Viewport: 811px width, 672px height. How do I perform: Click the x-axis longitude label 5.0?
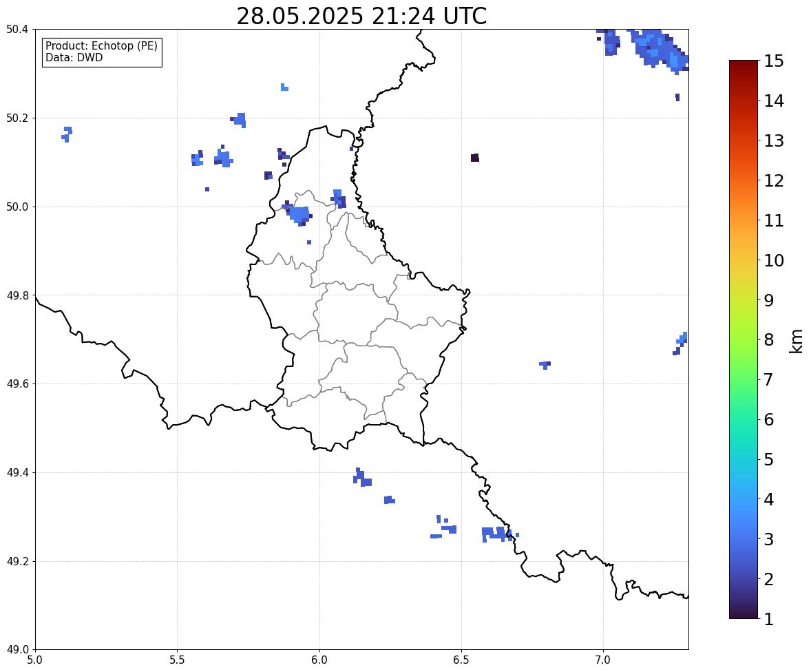pos(35,660)
